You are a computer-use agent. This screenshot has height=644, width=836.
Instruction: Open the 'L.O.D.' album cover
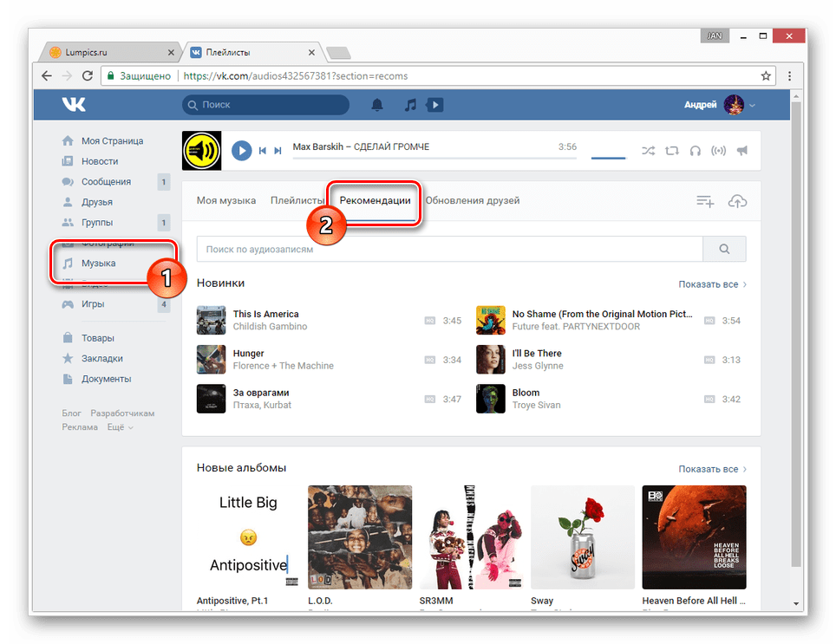[360, 537]
